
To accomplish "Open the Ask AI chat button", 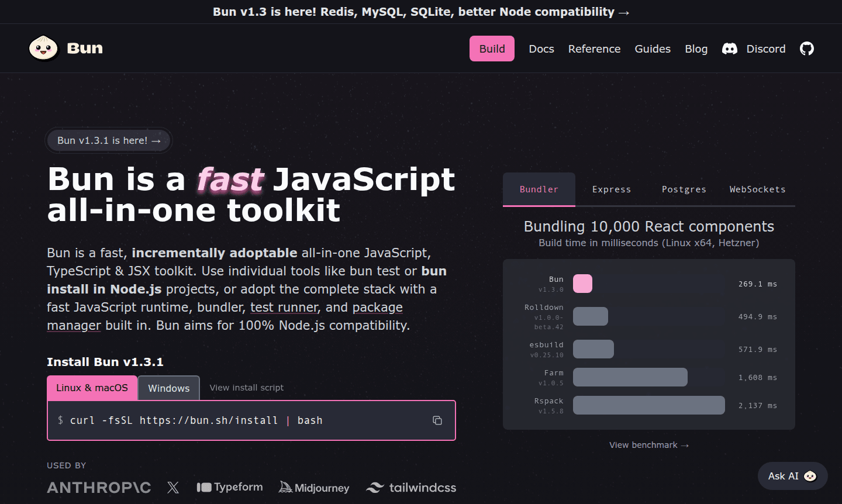I will coord(792,476).
